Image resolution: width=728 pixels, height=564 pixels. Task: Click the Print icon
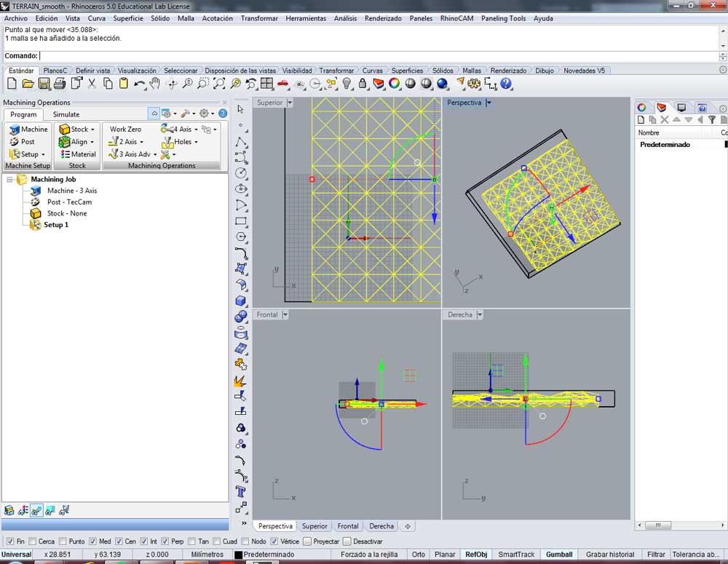coord(60,84)
